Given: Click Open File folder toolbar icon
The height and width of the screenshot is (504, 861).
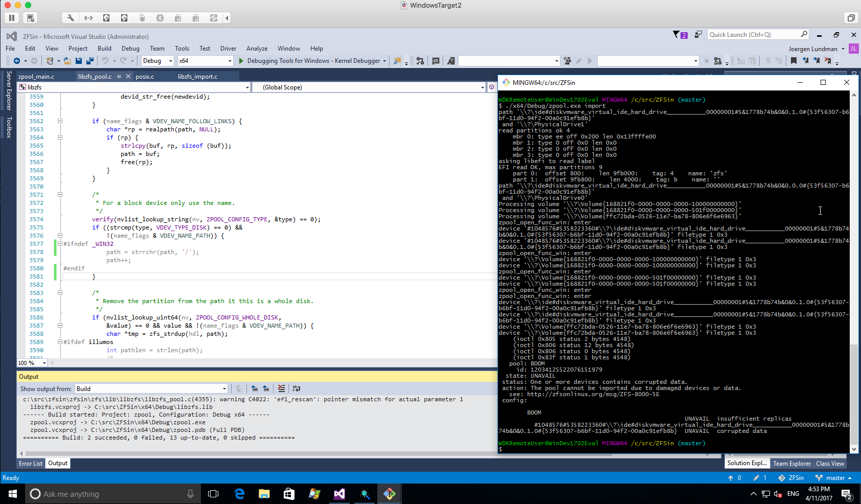Looking at the screenshot, I should (67, 61).
